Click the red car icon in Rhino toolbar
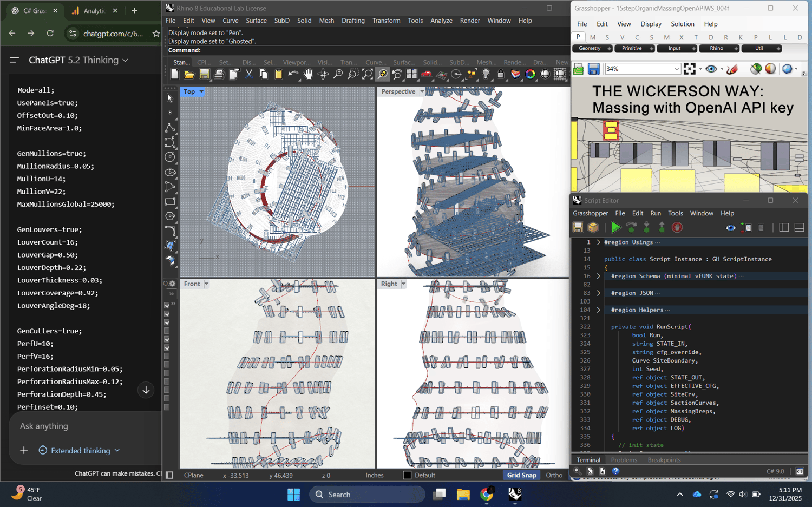 pos(427,75)
